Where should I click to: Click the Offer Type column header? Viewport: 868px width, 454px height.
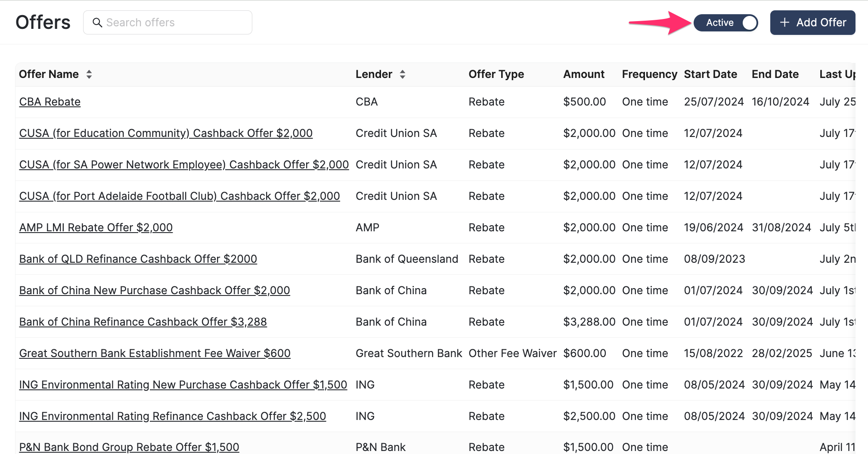(496, 75)
